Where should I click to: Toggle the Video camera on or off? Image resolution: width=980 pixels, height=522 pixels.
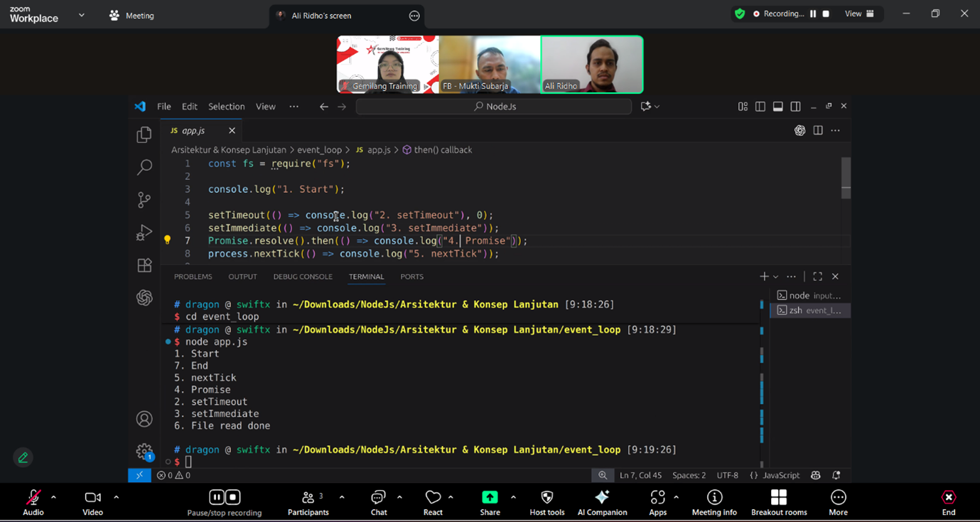pyautogui.click(x=92, y=497)
